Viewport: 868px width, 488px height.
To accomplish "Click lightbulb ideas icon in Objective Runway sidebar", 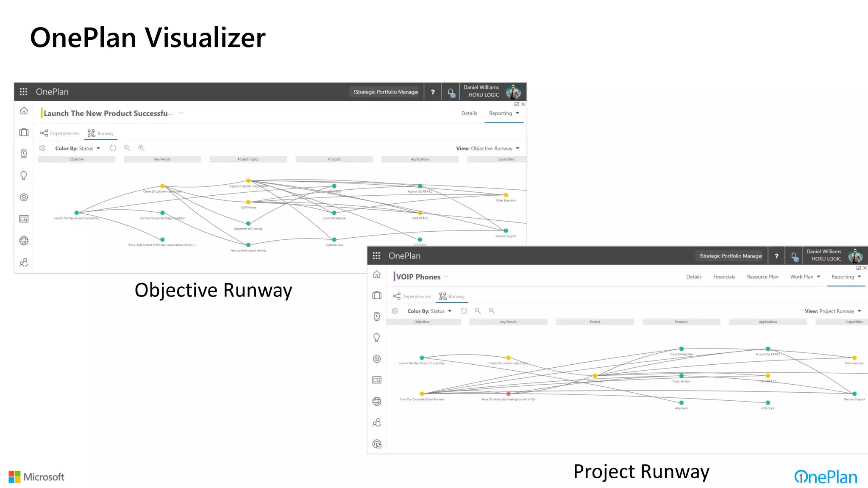I will click(24, 175).
